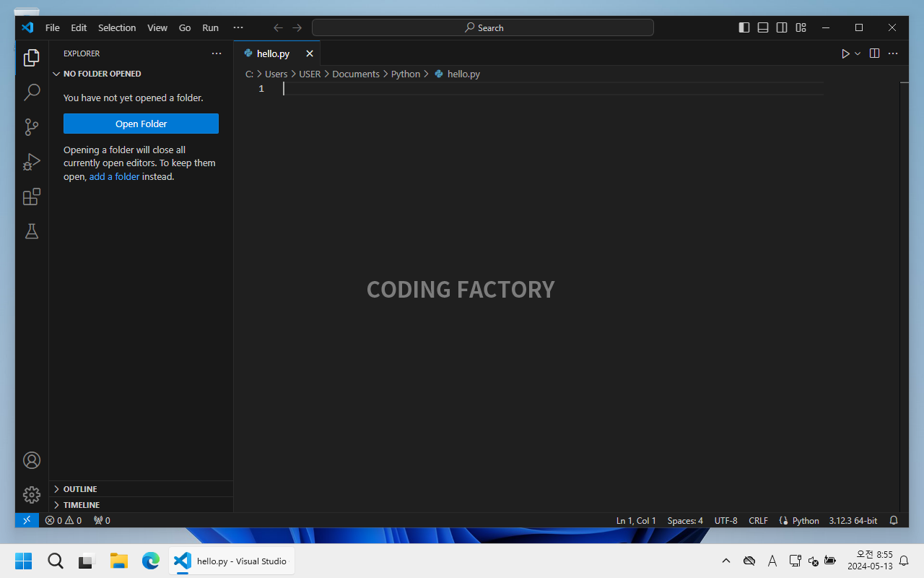Expand the Outline section
924x578 pixels.
(x=80, y=489)
